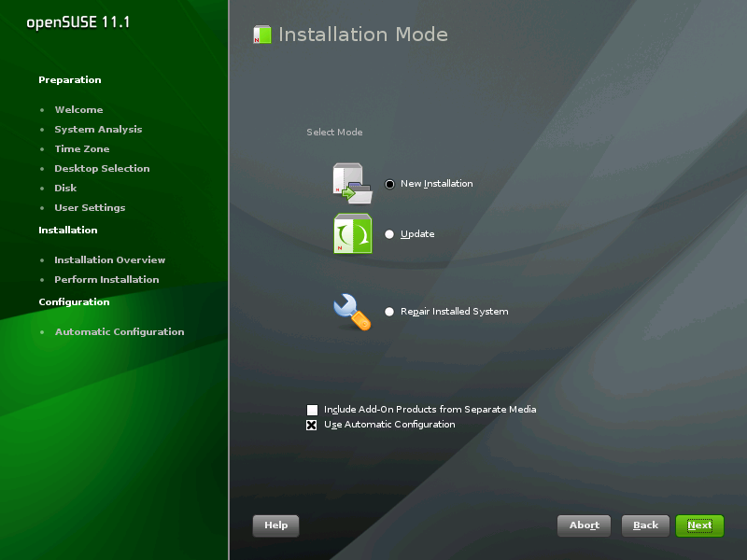
Task: Choose Repair Installed System radio option
Action: 389,312
